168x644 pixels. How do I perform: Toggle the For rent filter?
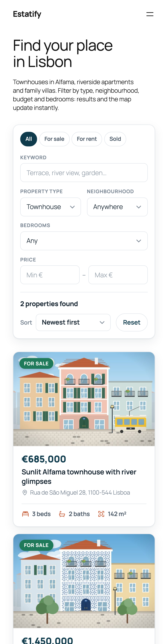[87, 139]
